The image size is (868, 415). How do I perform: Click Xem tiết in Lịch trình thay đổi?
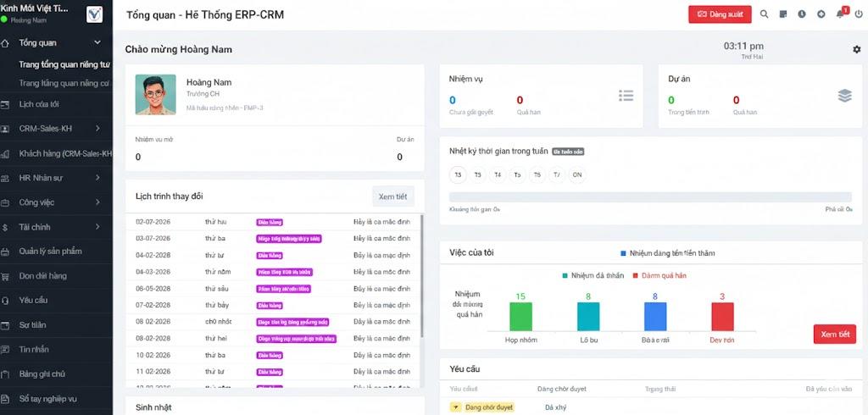pyautogui.click(x=393, y=196)
